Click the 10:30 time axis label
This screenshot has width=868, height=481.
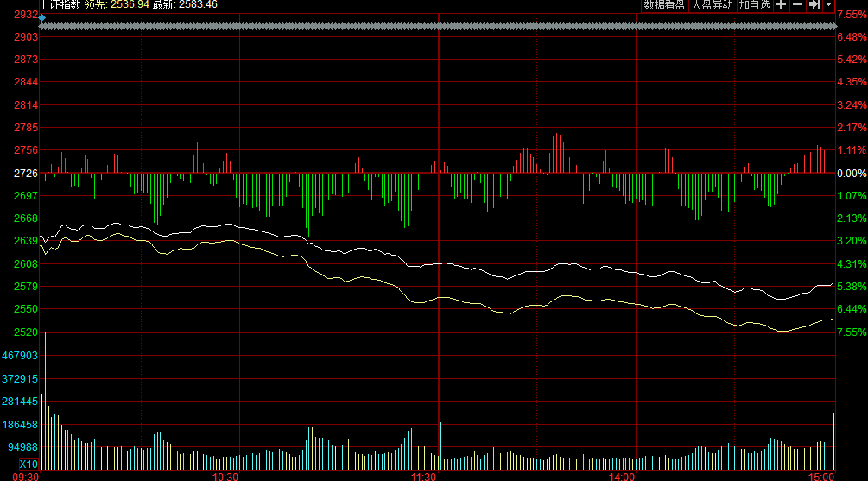[x=225, y=477]
